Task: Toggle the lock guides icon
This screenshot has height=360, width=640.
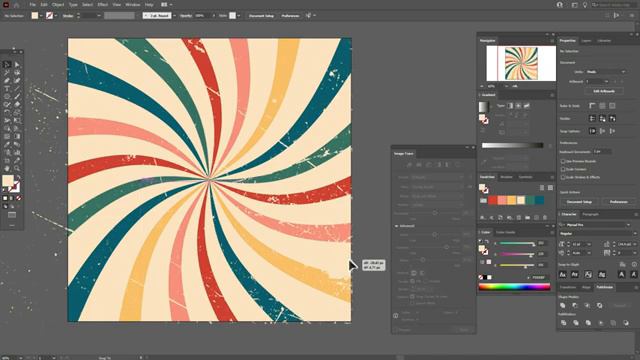Action: [x=602, y=118]
